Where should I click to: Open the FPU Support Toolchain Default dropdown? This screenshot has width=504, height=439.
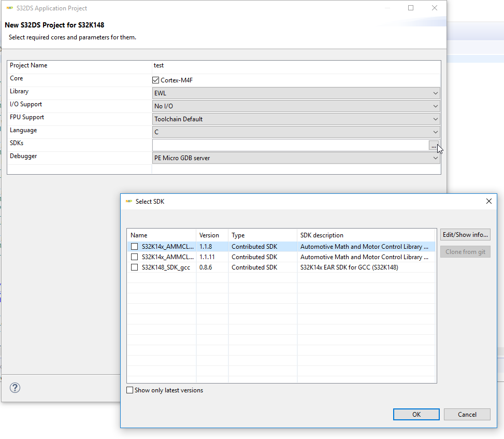(296, 119)
